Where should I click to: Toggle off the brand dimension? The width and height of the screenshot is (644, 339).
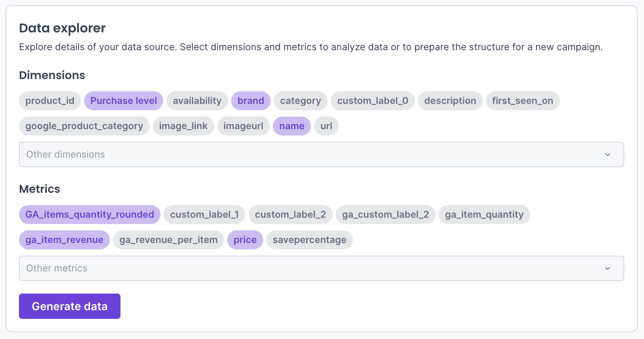[250, 101]
